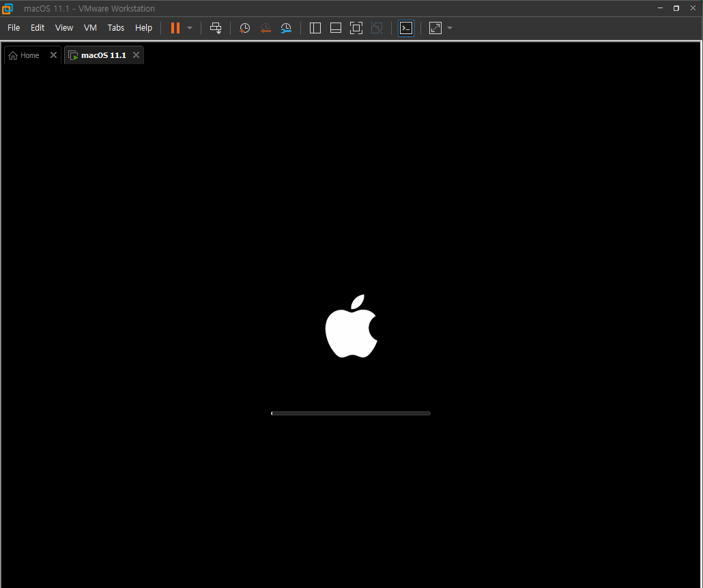Restore down the VMware Workstation window
This screenshot has height=588, width=703.
[676, 8]
